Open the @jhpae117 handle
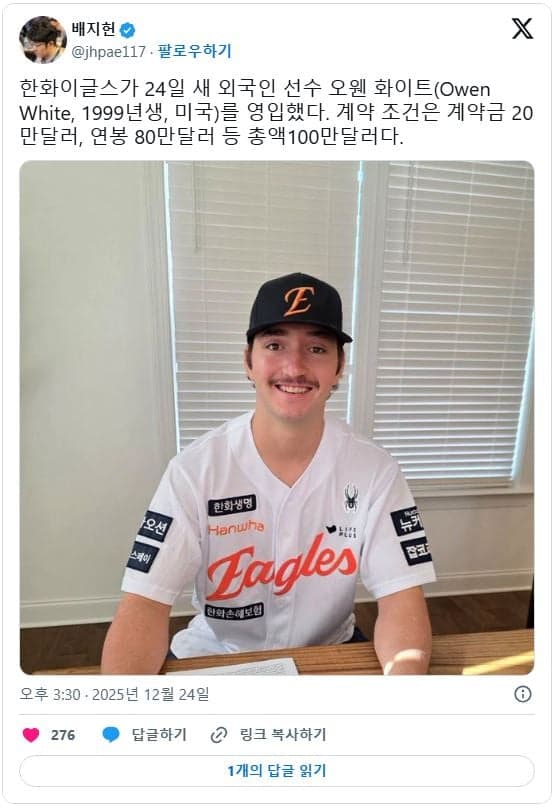 [108, 52]
